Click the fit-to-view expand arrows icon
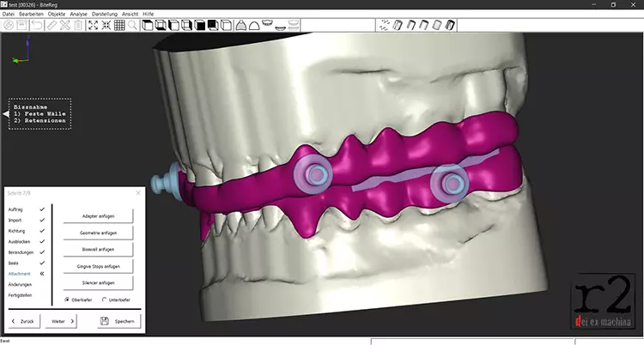644x345 pixels. click(93, 25)
